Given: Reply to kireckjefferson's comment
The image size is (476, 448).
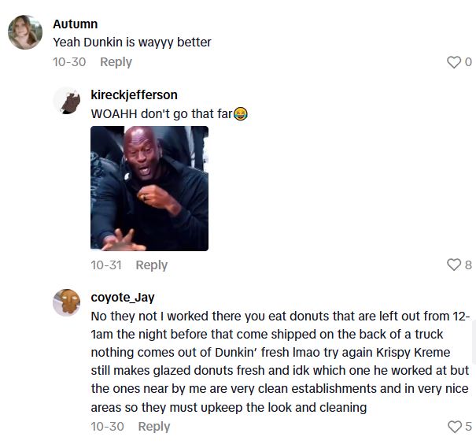Looking at the screenshot, I should (152, 265).
